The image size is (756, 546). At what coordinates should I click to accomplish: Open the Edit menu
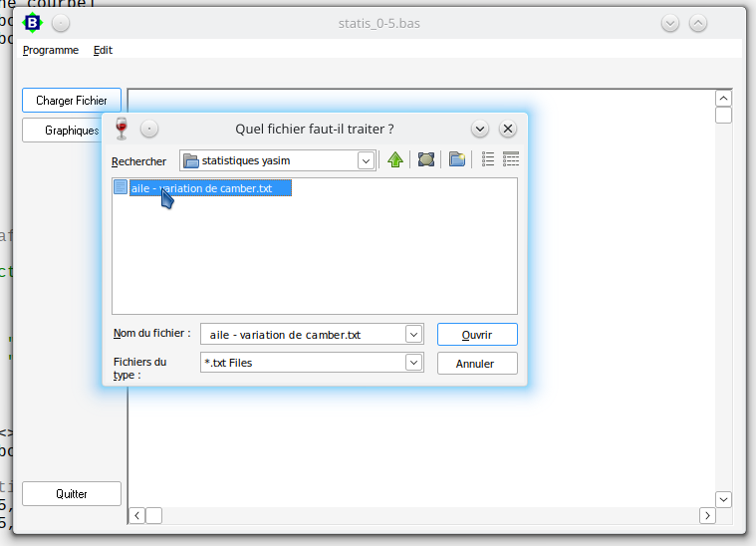pyautogui.click(x=103, y=50)
